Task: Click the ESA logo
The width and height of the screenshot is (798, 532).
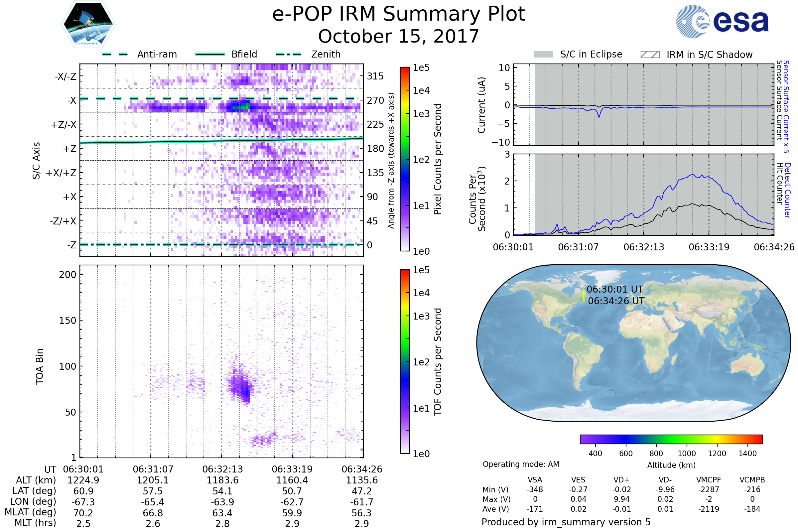Action: coord(722,21)
